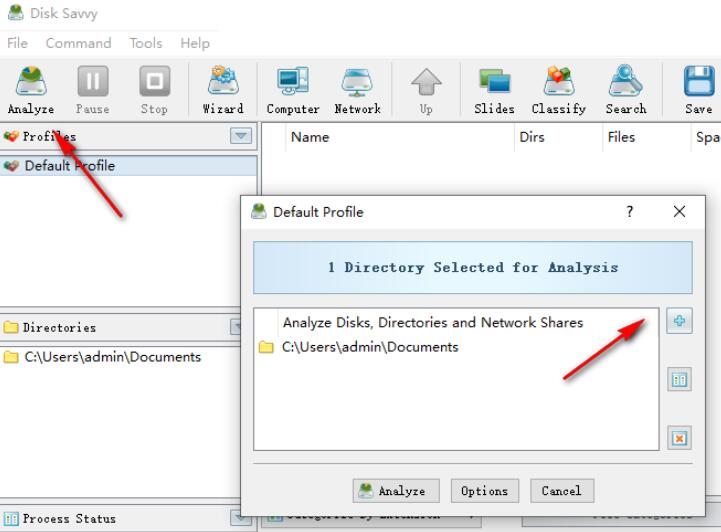Click the Options button in dialog
The height and width of the screenshot is (532, 721).
click(484, 491)
